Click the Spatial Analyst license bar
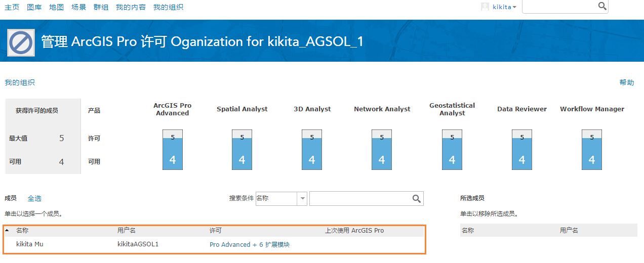The width and height of the screenshot is (644, 263). [x=242, y=149]
